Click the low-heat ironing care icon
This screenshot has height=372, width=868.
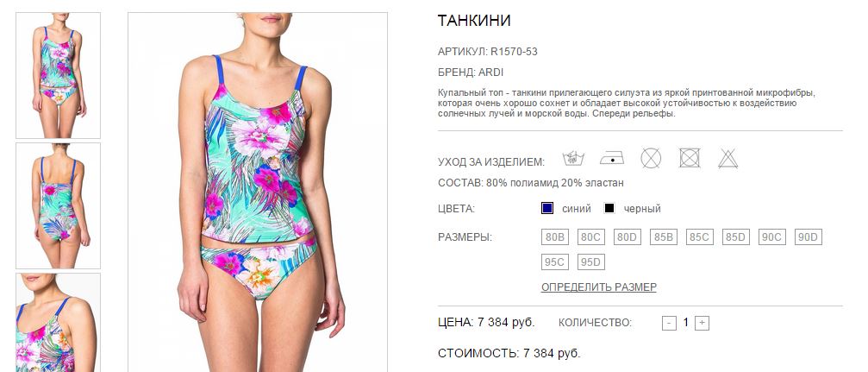[612, 159]
